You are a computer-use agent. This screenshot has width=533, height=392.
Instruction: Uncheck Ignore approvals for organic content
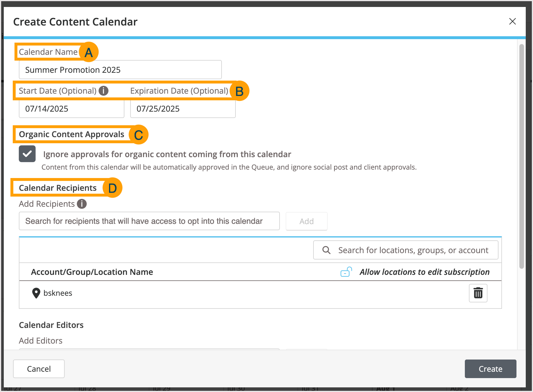[x=27, y=154]
